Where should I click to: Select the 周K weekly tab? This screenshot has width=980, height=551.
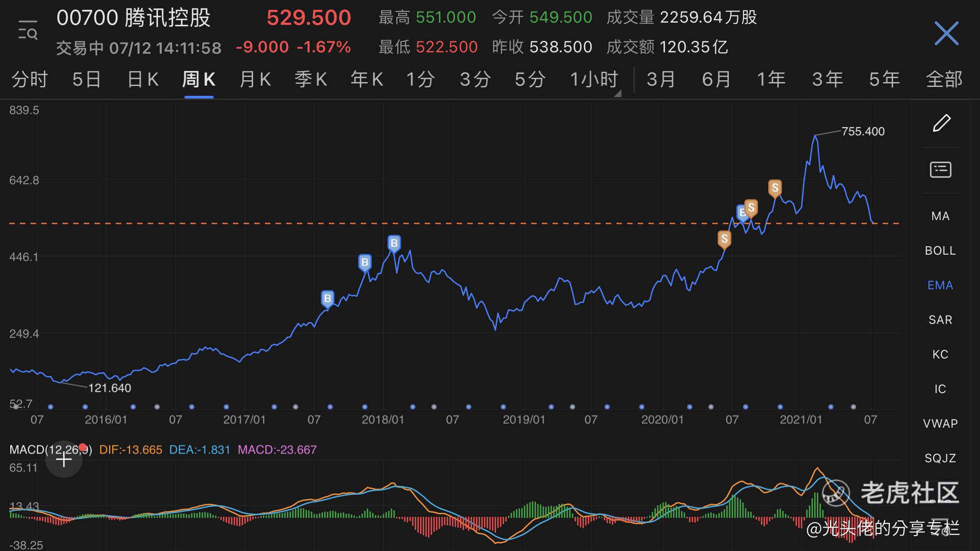[199, 79]
